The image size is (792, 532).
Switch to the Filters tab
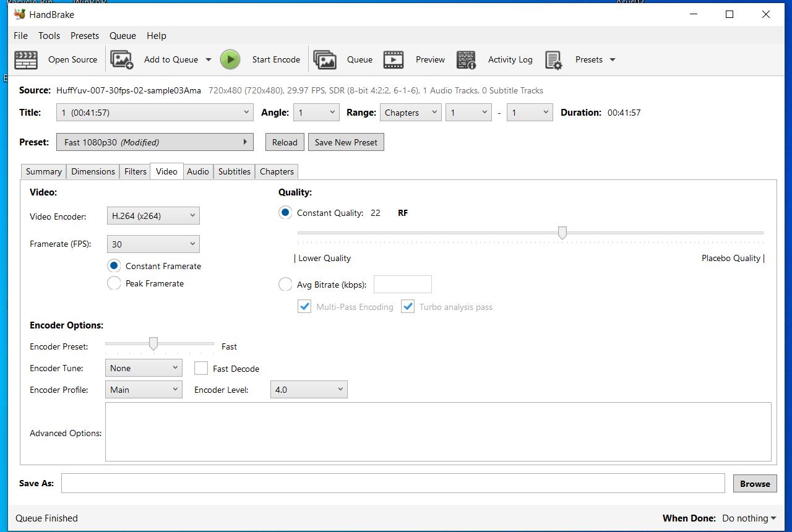[135, 171]
